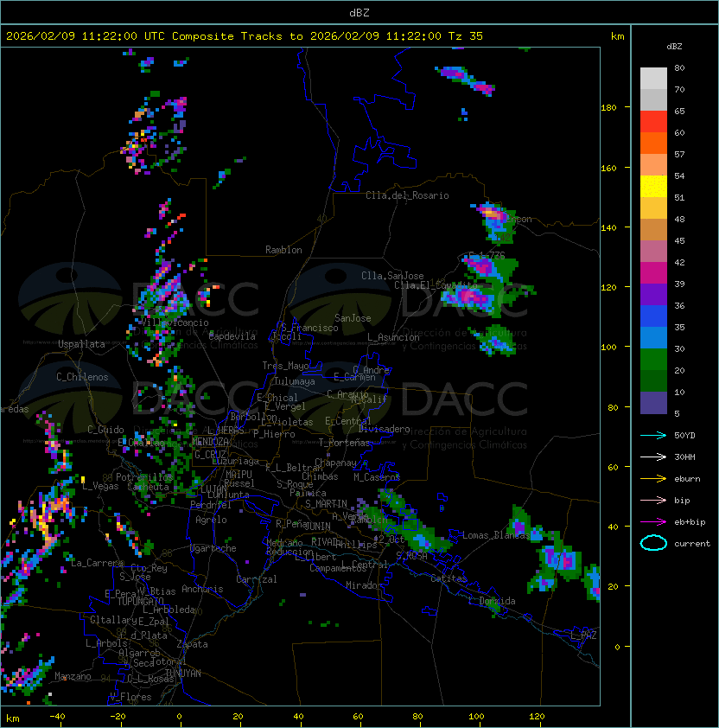Click the 'La_Carrera' map label
The image size is (719, 728).
point(97,563)
